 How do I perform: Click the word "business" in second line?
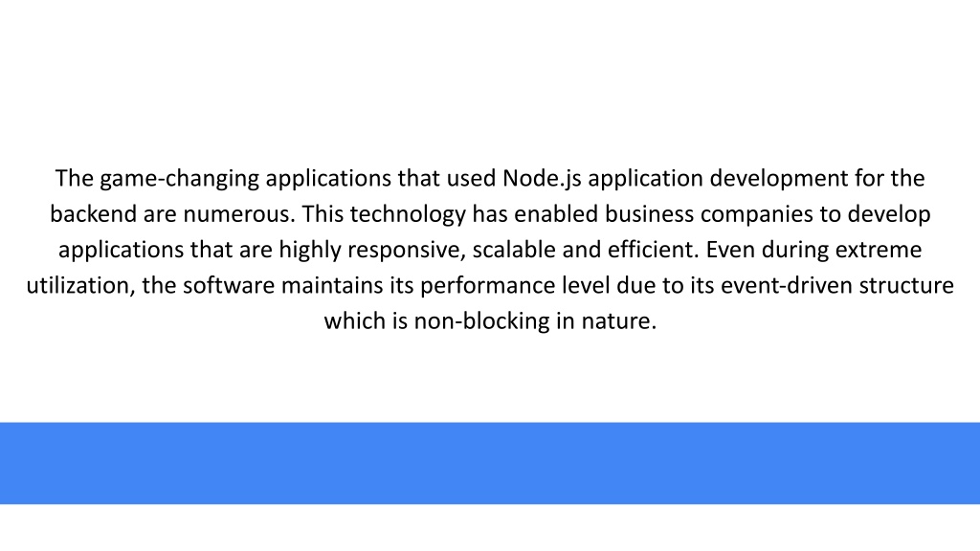(x=649, y=213)
